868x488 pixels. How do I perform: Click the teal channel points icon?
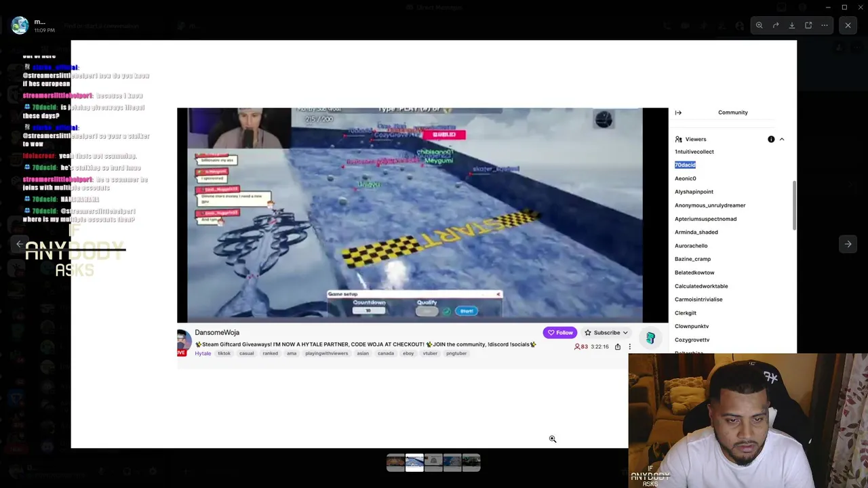click(x=650, y=338)
